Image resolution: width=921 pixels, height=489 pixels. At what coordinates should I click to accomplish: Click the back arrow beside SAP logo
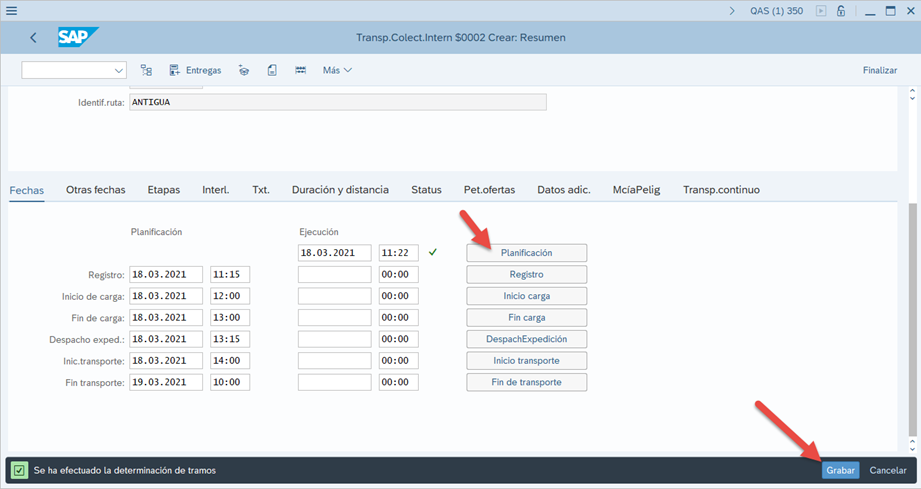pos(33,38)
